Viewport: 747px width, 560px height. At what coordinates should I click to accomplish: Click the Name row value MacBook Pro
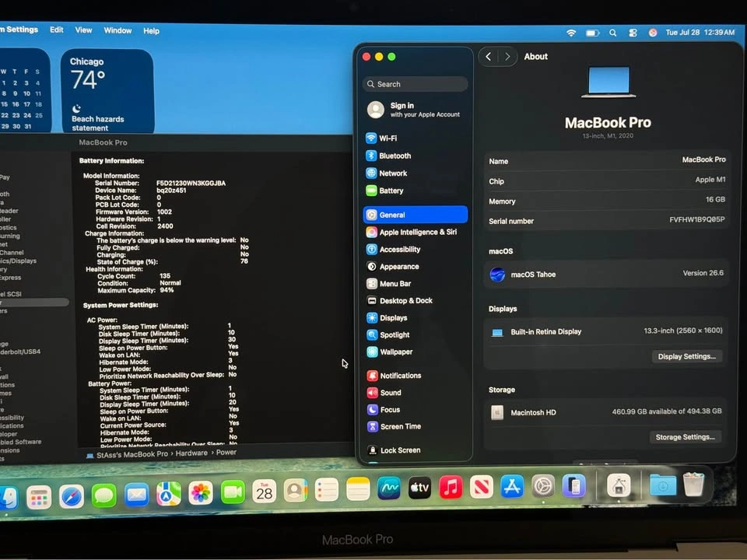[703, 159]
